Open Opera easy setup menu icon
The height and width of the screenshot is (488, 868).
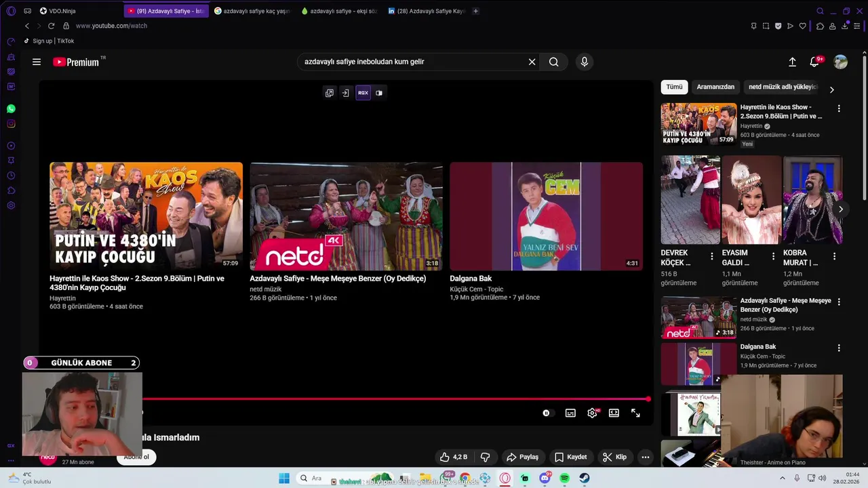pyautogui.click(x=857, y=26)
